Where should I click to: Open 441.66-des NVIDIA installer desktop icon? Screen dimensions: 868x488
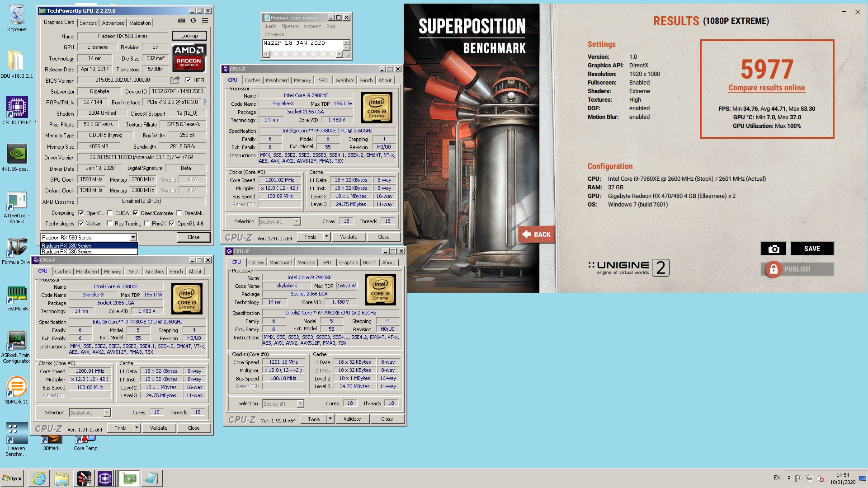coord(17,158)
